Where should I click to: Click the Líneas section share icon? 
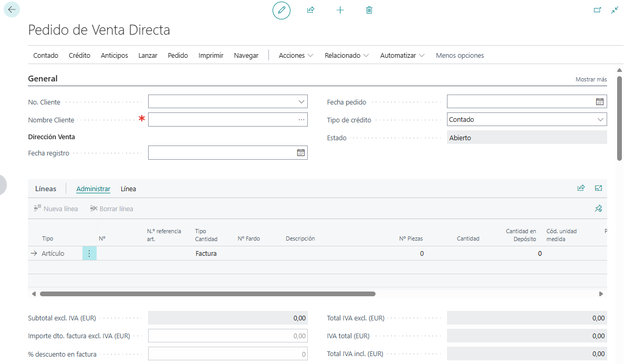coord(581,188)
